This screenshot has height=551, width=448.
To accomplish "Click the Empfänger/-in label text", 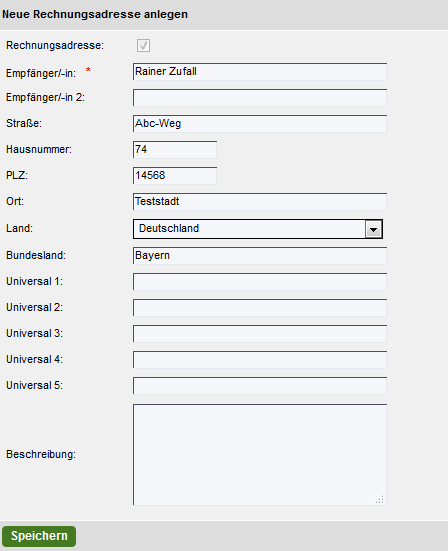I will (x=41, y=73).
